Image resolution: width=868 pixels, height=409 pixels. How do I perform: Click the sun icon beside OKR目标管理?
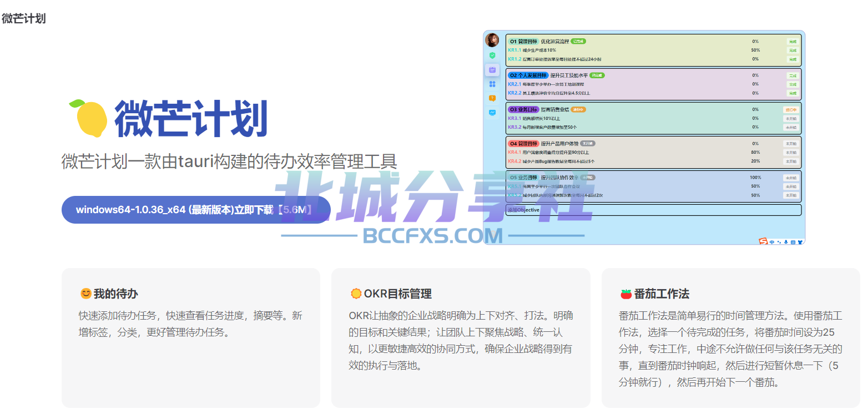point(356,294)
